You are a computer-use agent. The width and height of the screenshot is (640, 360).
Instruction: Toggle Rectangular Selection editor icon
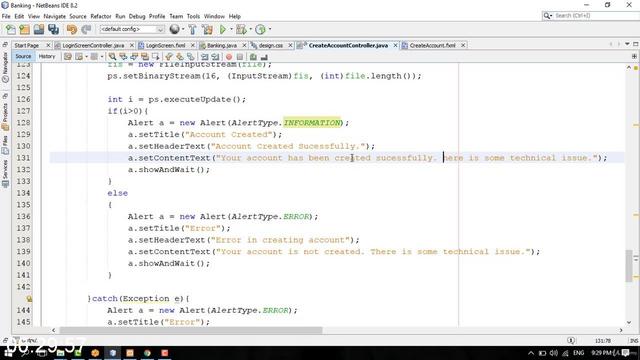click(156, 57)
